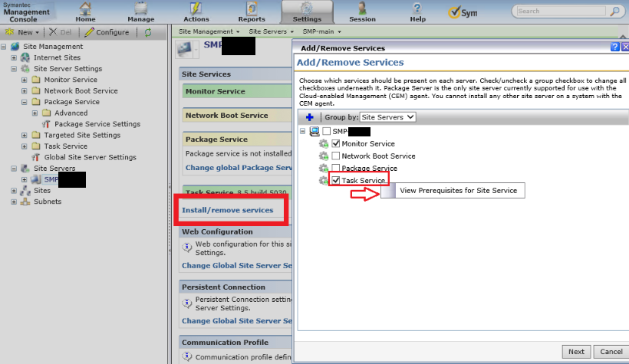Click the SMP computer icon in dialog tree
Viewport: 629px width, 364px height.
pos(314,131)
